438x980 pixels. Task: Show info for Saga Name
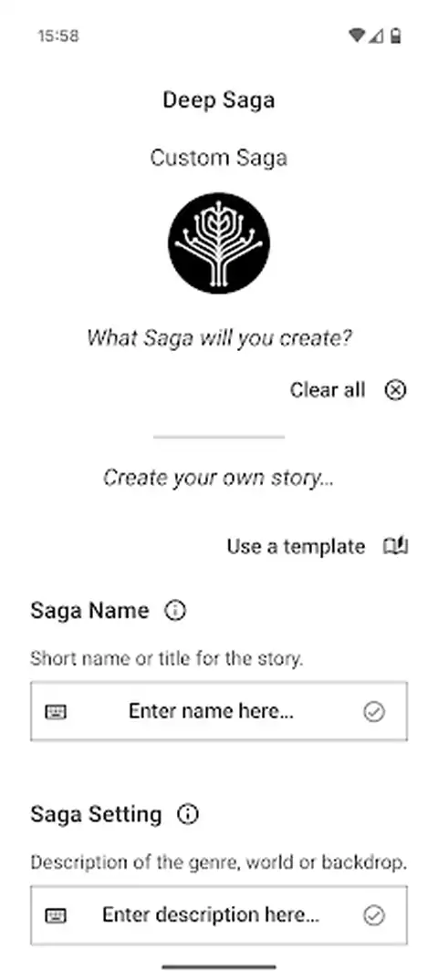[x=175, y=610]
